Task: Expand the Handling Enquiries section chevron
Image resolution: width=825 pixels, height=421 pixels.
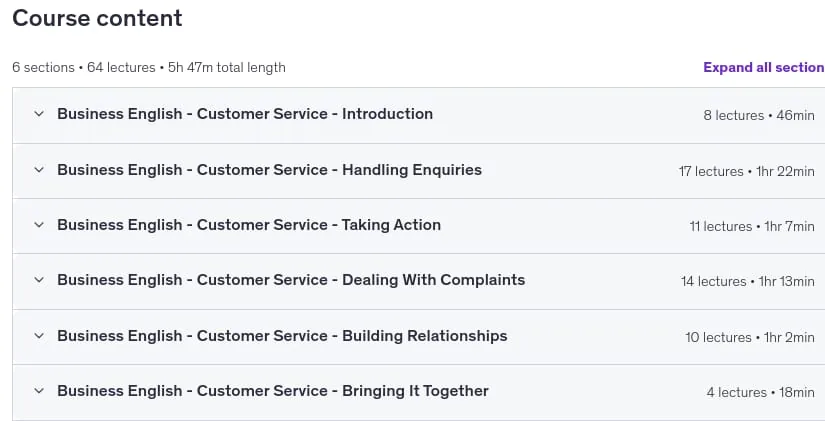Action: point(39,169)
